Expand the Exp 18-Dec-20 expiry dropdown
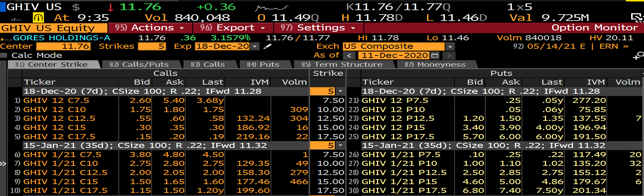The height and width of the screenshot is (196, 644). pyautogui.click(x=256, y=46)
